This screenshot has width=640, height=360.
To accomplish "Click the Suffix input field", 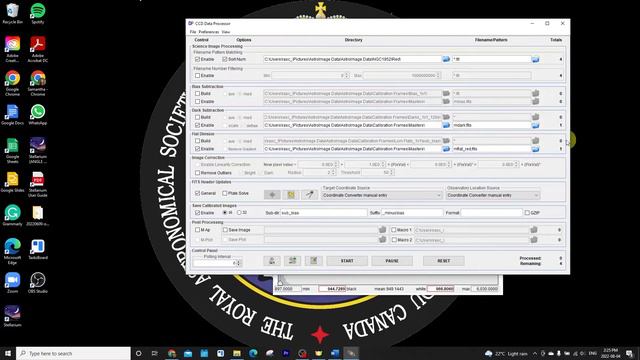I will click(412, 213).
